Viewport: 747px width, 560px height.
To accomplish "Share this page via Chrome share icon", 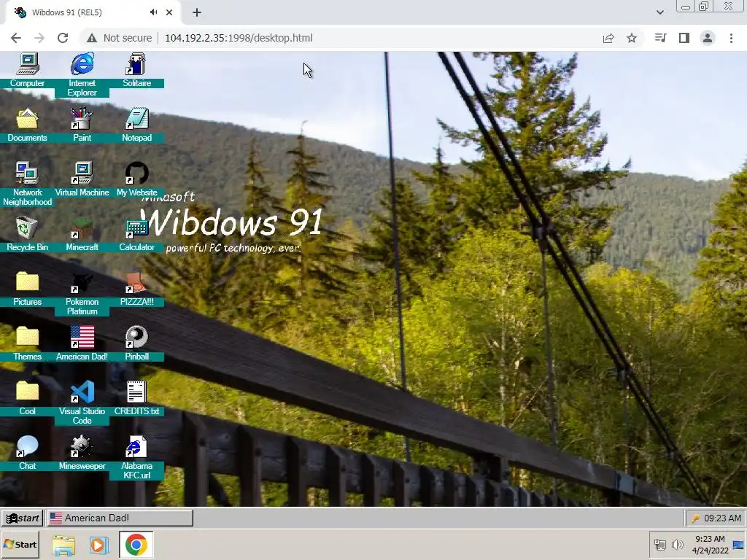I will click(x=608, y=38).
